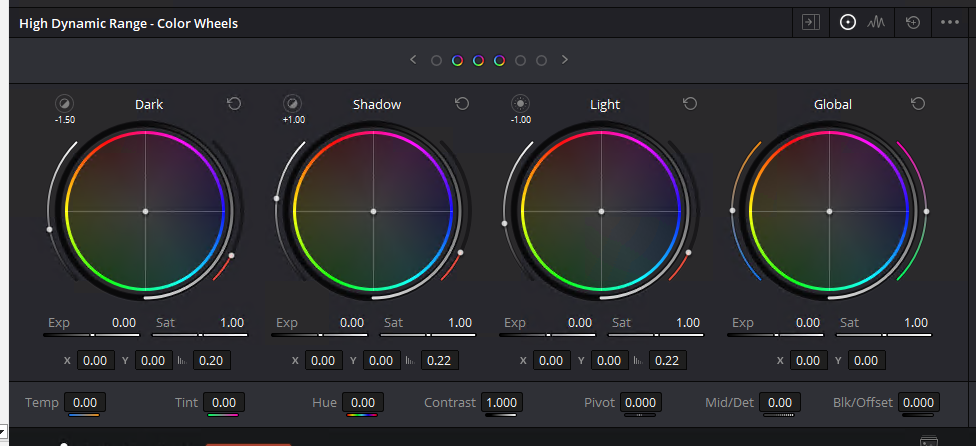This screenshot has width=976, height=446.
Task: Click the import/expand panel arrow icon
Action: [x=811, y=22]
